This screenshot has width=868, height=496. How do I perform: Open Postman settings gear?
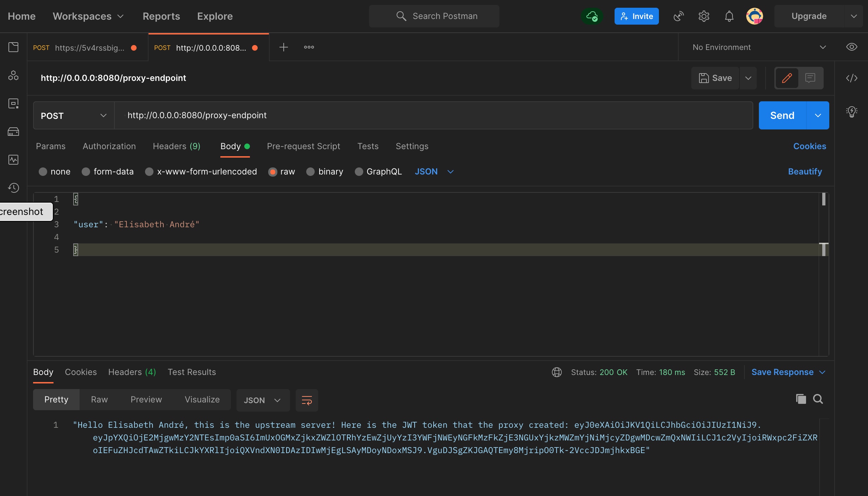[703, 16]
